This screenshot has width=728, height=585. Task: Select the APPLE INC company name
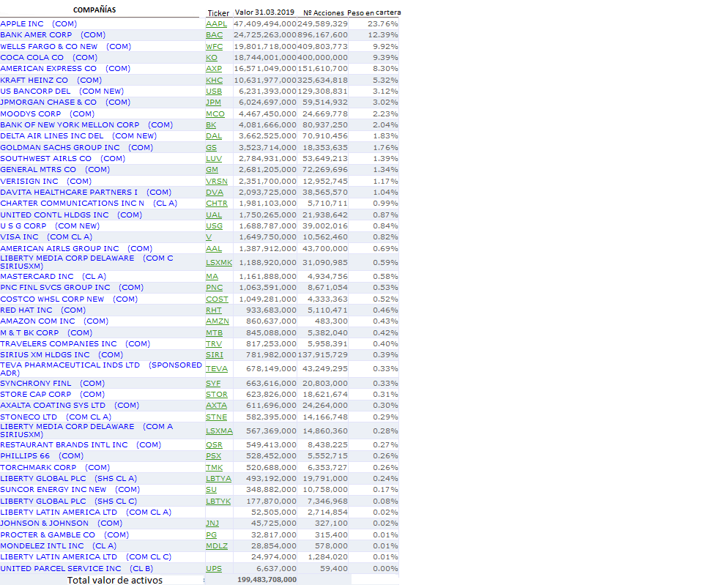39,23
